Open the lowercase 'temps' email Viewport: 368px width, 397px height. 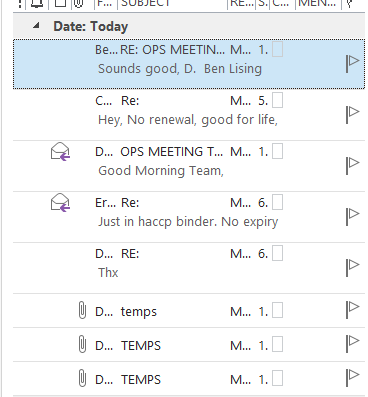coord(189,310)
